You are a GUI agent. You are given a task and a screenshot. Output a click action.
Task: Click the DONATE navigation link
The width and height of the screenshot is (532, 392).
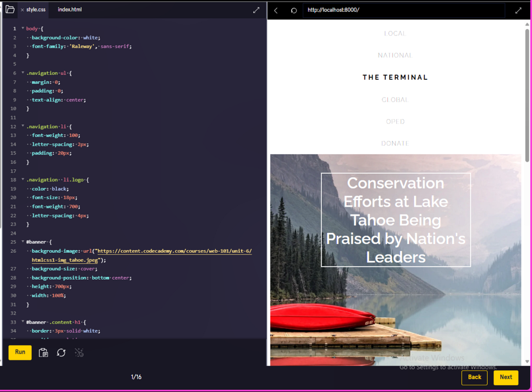pyautogui.click(x=395, y=143)
